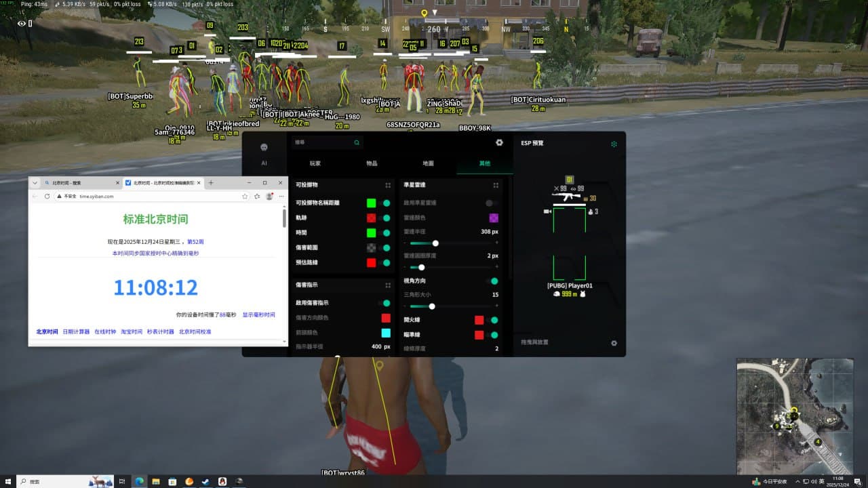868x488 pixels.
Task: Open the 在线时钟 link
Action: click(105, 332)
